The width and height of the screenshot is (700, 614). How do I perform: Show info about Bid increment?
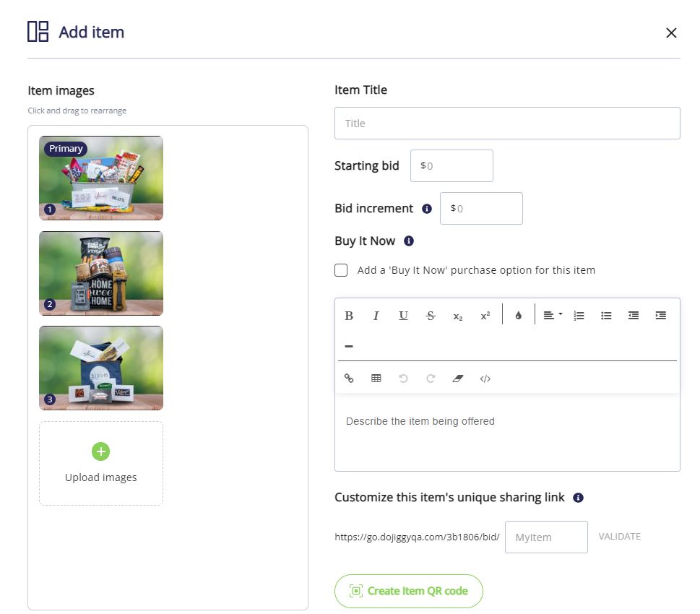[x=427, y=209]
